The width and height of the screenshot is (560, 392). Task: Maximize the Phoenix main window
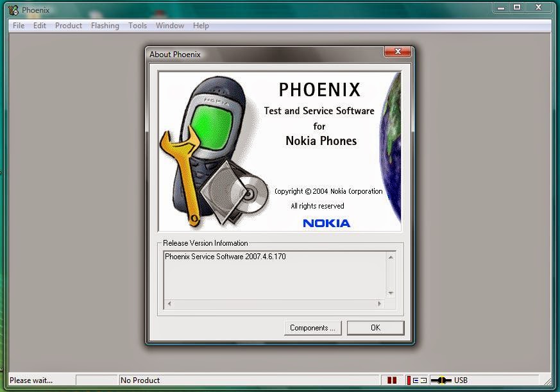[x=517, y=8]
